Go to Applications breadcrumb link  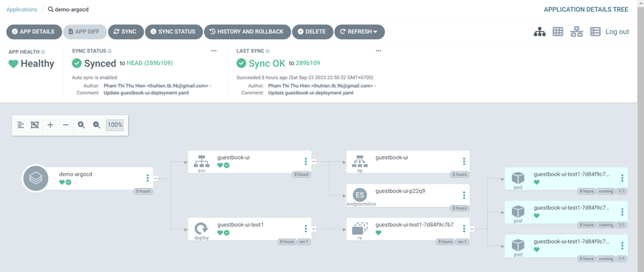pos(22,9)
